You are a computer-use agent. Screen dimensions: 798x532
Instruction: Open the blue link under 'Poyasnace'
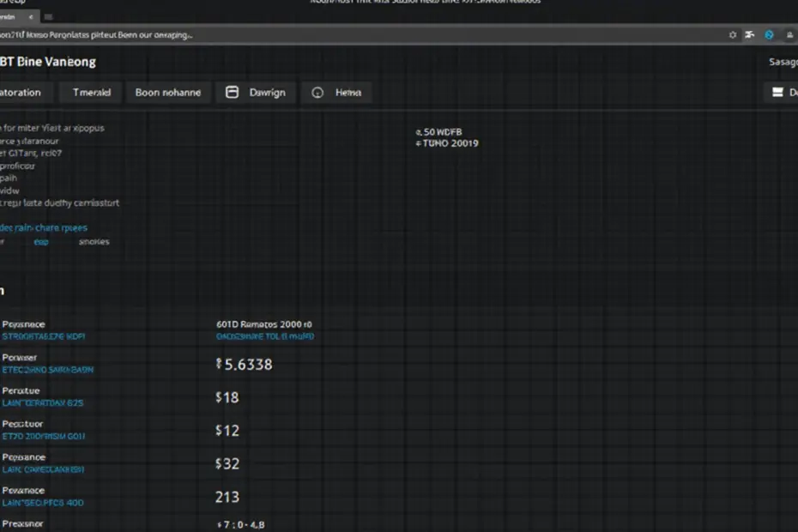[44, 336]
